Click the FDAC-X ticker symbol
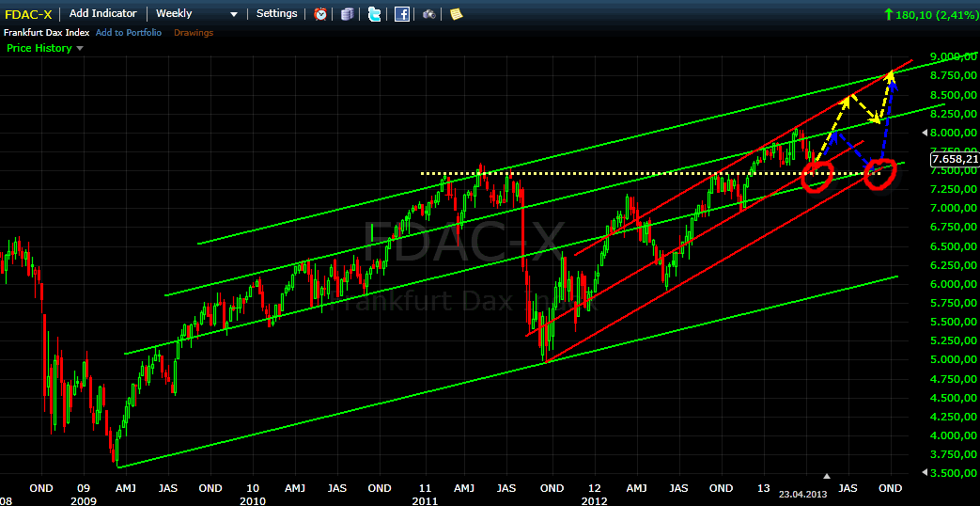This screenshot has width=980, height=506. pyautogui.click(x=28, y=14)
